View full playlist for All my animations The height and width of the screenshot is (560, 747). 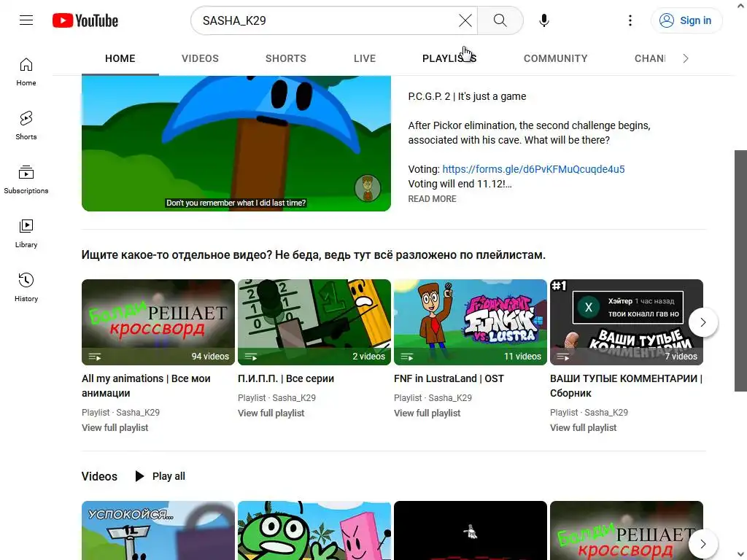pos(115,427)
